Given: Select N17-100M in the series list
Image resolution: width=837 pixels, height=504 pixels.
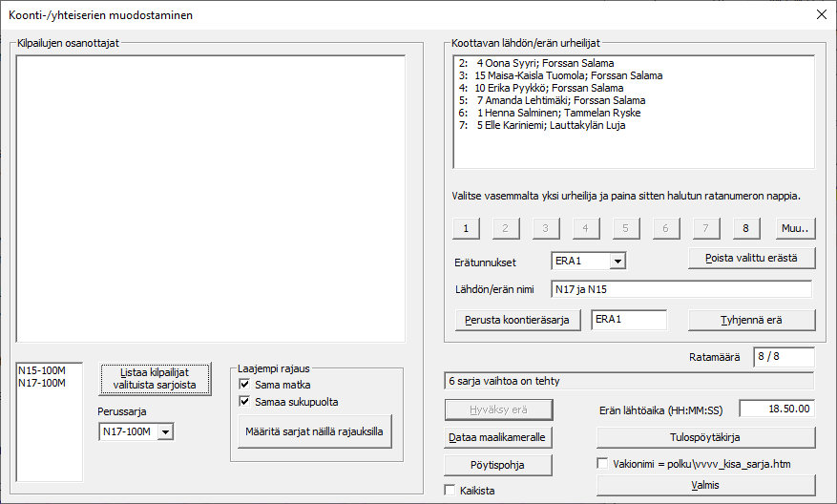Looking at the screenshot, I should point(41,383).
